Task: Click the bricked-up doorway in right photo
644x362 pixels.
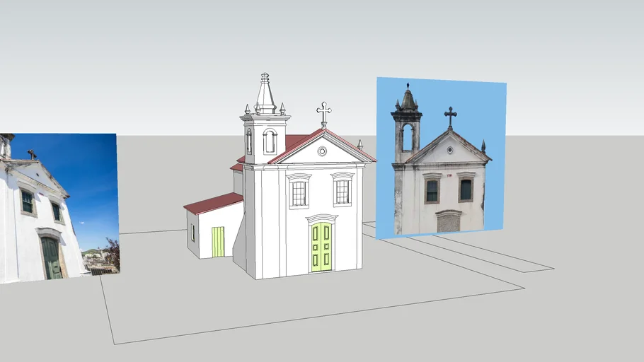Action: [x=448, y=223]
